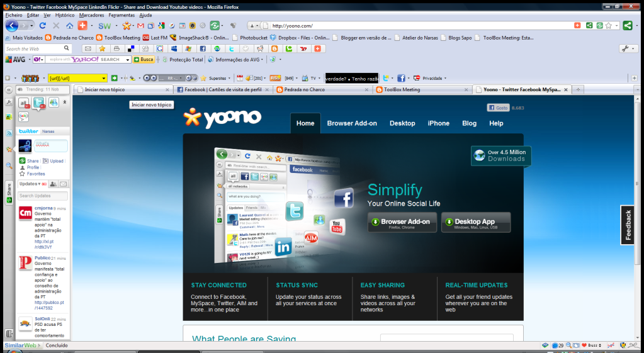
Task: Toggle the Share vertical tab in sidebar
Action: (9, 193)
